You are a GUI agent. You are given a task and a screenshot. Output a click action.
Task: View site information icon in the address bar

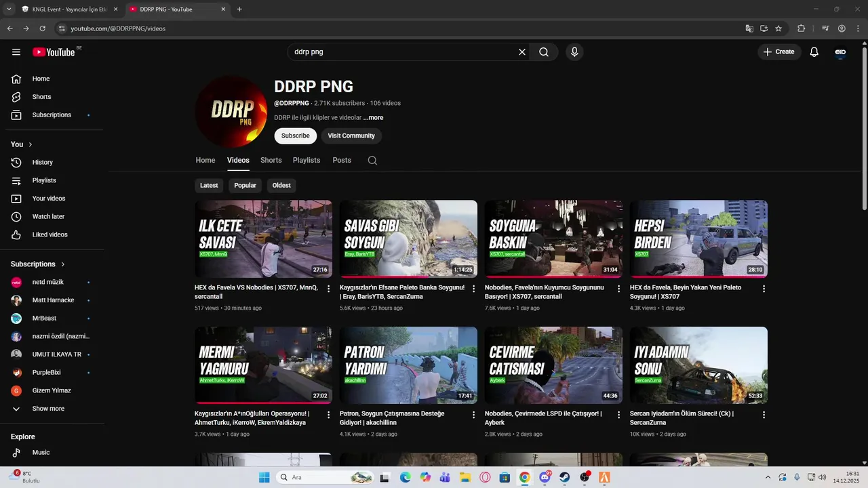click(62, 28)
